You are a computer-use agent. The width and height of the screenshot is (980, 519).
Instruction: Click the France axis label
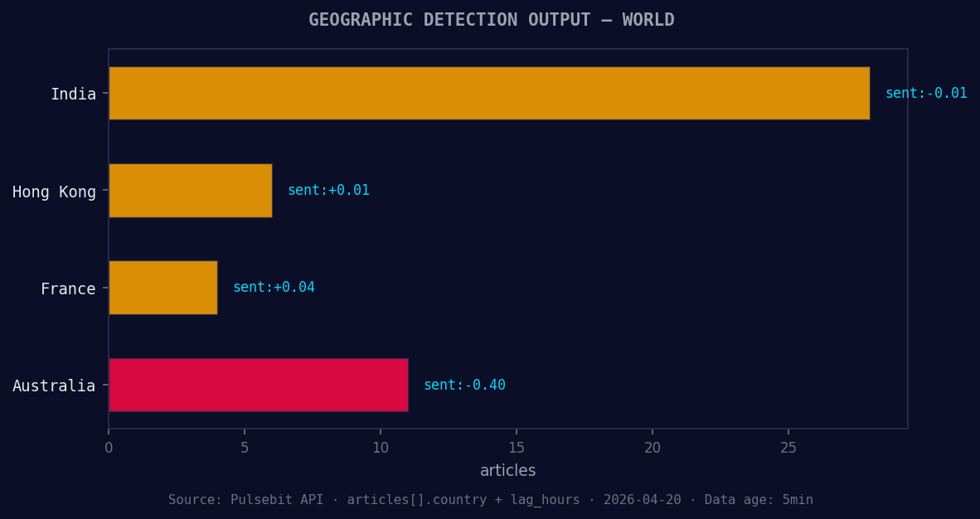(67, 289)
